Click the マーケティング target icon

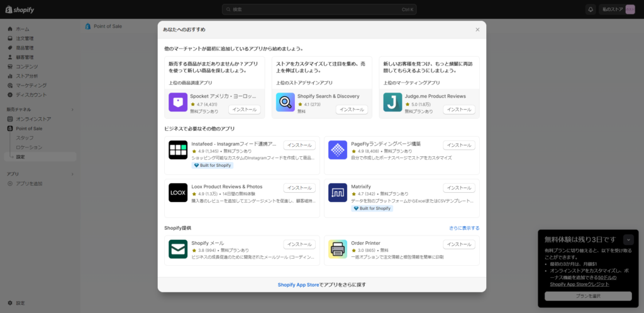pyautogui.click(x=10, y=86)
